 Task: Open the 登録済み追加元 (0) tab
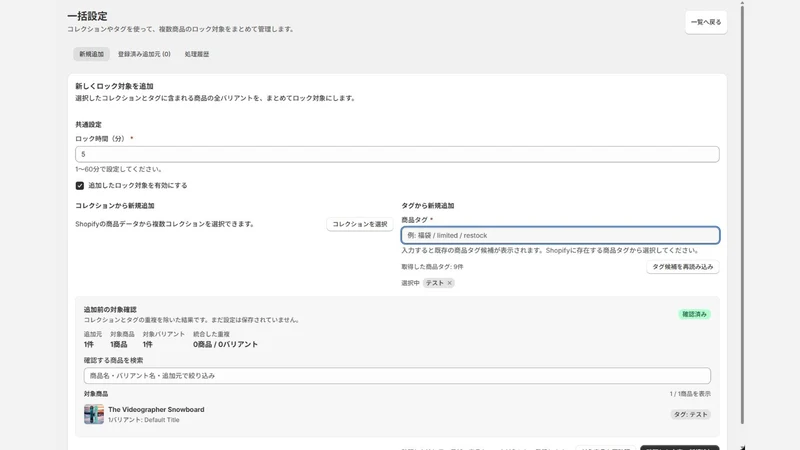144,54
